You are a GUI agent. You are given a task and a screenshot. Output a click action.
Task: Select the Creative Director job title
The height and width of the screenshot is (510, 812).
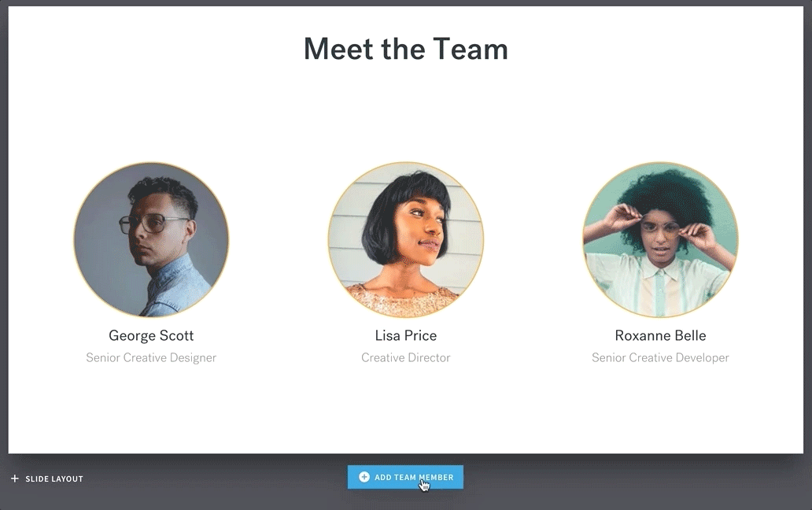(406, 358)
